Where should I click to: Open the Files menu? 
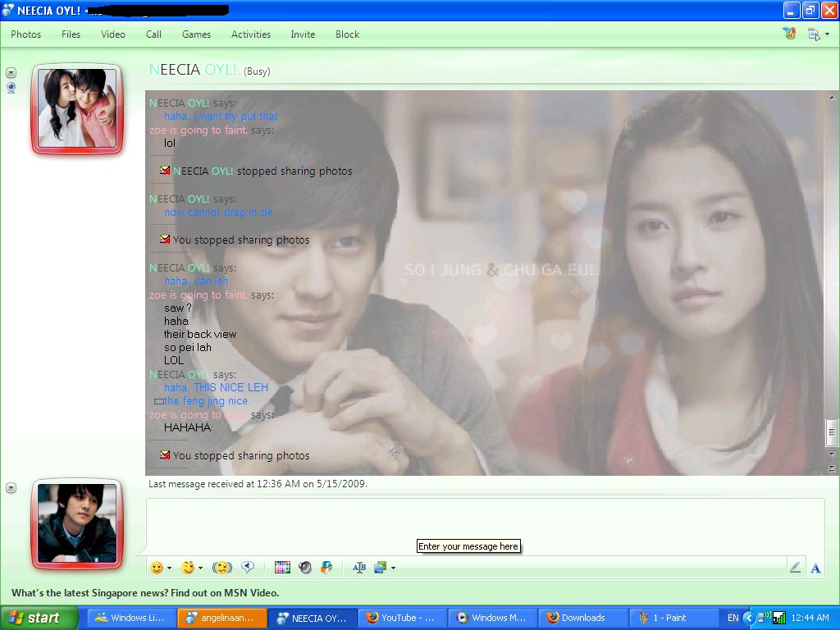(71, 34)
